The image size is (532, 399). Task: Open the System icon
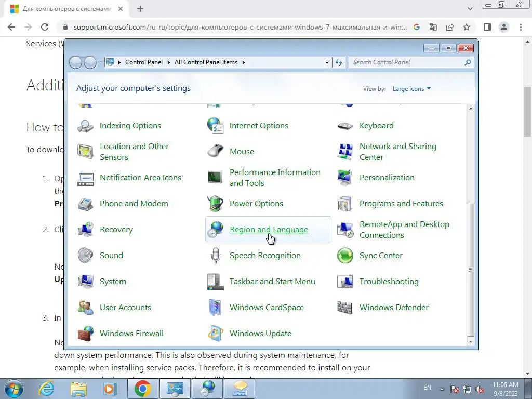(85, 282)
